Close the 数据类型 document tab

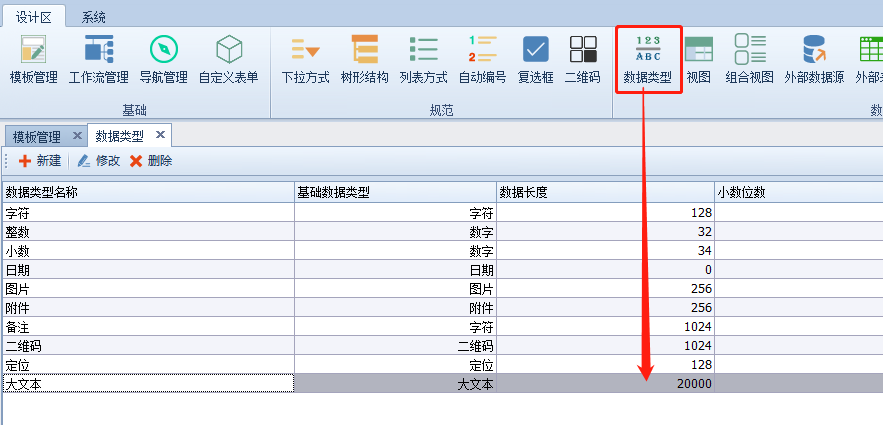(x=160, y=135)
